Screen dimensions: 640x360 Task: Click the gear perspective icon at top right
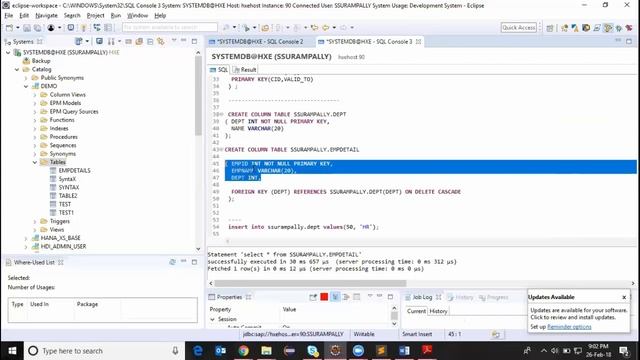[x=619, y=28]
